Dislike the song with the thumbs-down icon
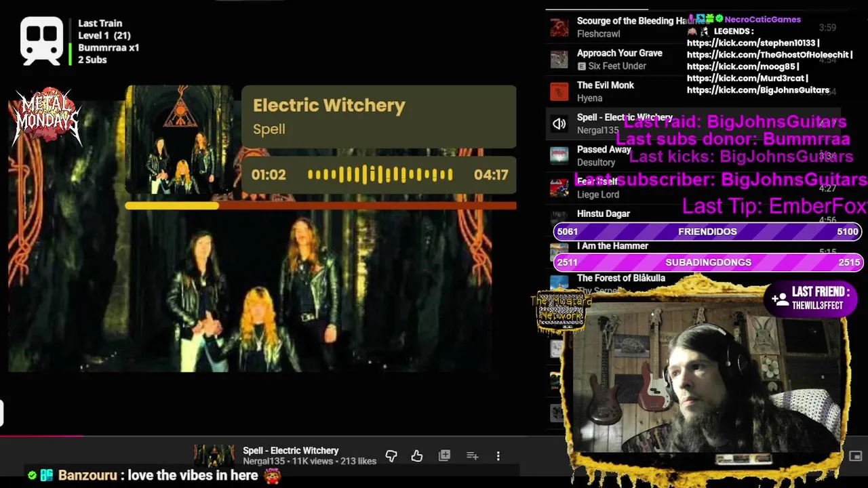 [x=391, y=456]
